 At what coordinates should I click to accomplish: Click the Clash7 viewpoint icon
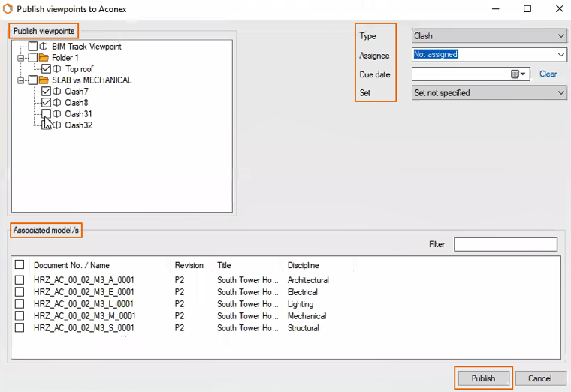point(57,92)
